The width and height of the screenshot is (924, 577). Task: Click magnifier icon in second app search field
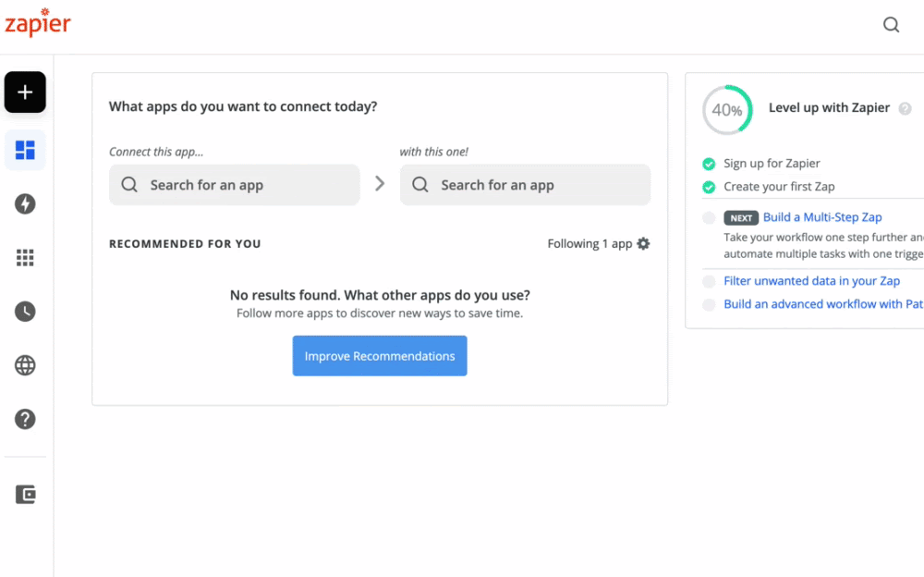pos(420,185)
